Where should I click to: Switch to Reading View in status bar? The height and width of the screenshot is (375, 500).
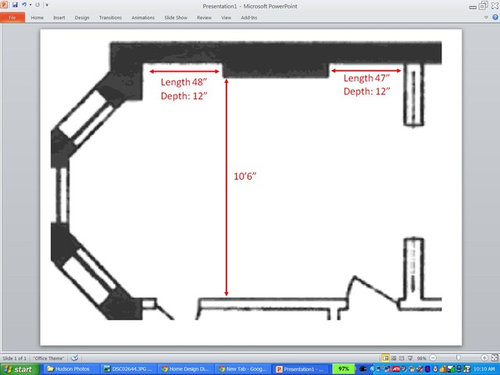402,358
